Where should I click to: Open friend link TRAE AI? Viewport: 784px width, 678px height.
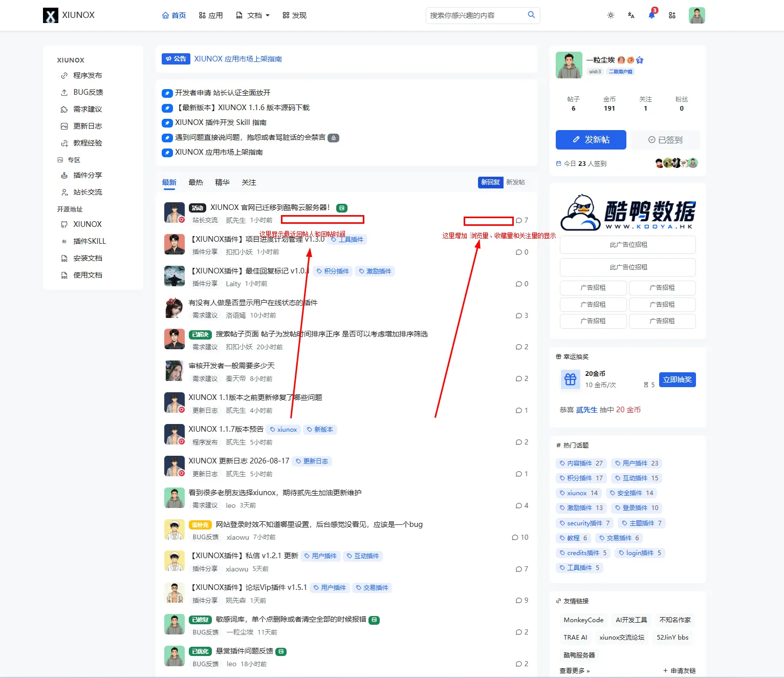[x=575, y=638]
